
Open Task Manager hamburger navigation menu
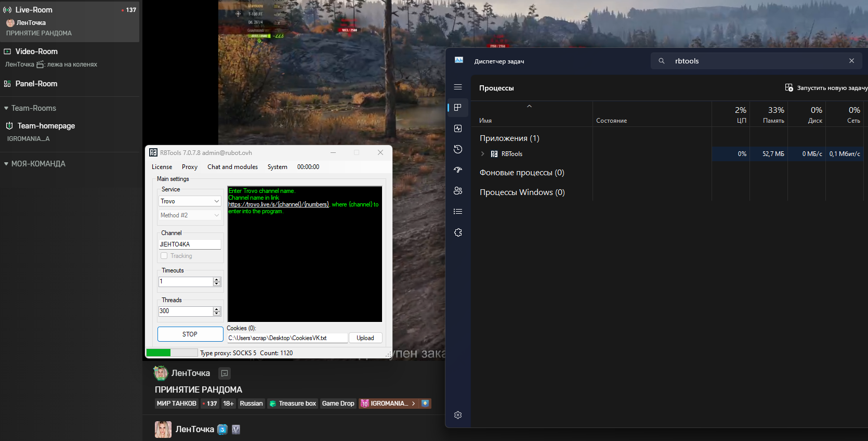tap(458, 87)
